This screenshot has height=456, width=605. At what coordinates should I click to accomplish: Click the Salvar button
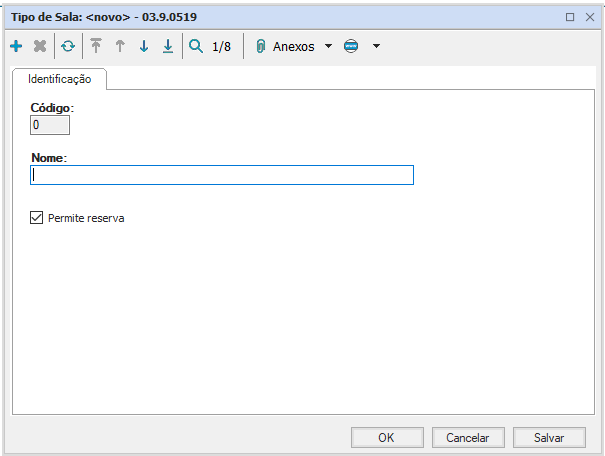pyautogui.click(x=549, y=437)
